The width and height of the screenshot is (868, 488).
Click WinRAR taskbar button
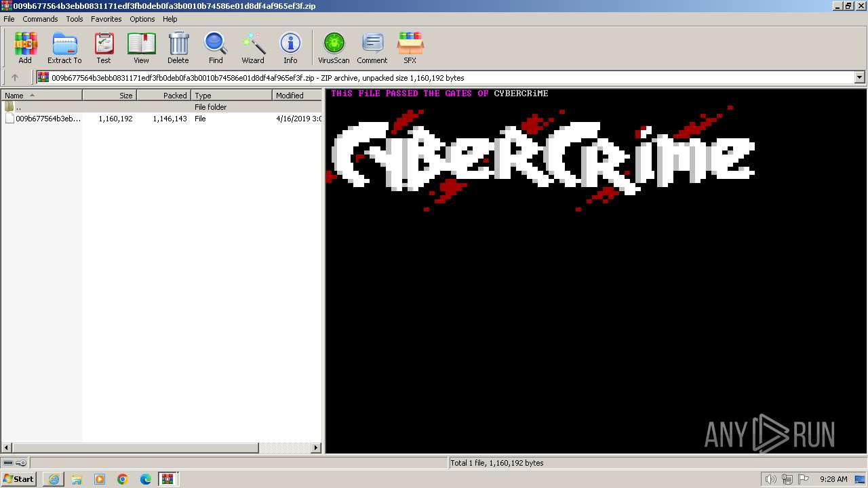pos(168,479)
